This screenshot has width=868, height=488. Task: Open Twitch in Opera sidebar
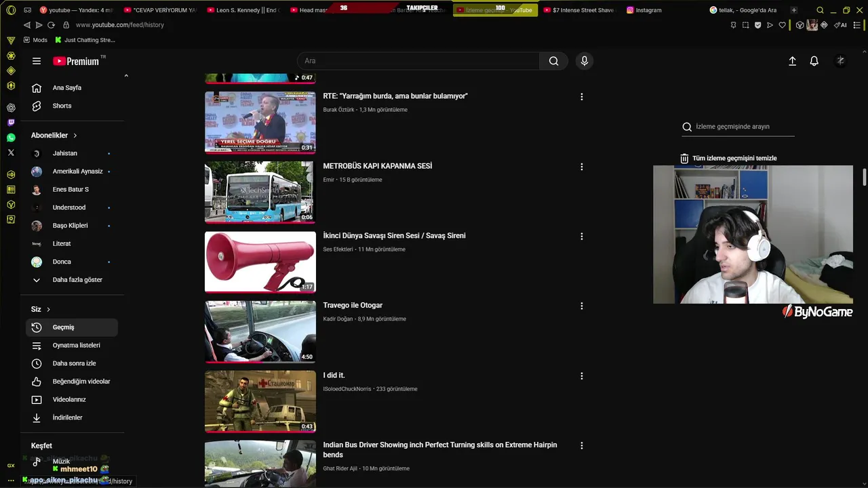[x=11, y=123]
